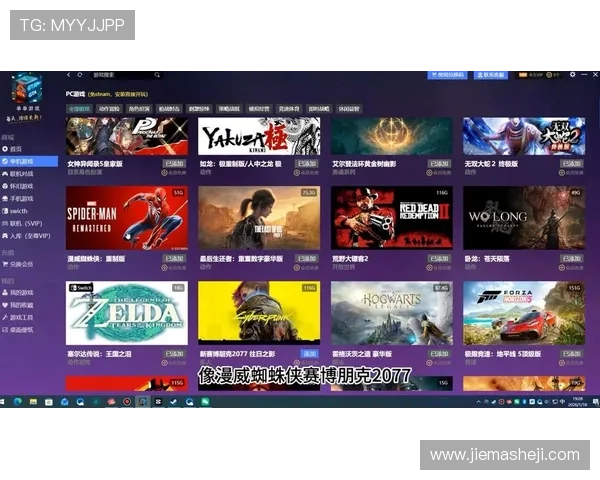Open the Windows Start menu
The width and height of the screenshot is (600, 480).
pos(6,401)
